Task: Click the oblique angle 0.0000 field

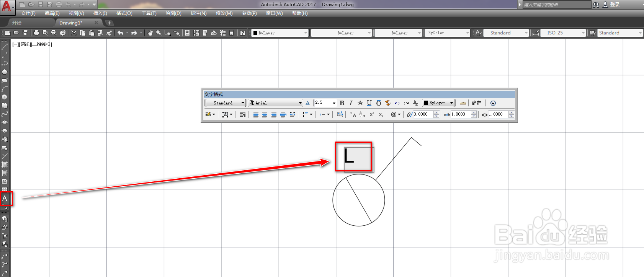Action: point(423,114)
